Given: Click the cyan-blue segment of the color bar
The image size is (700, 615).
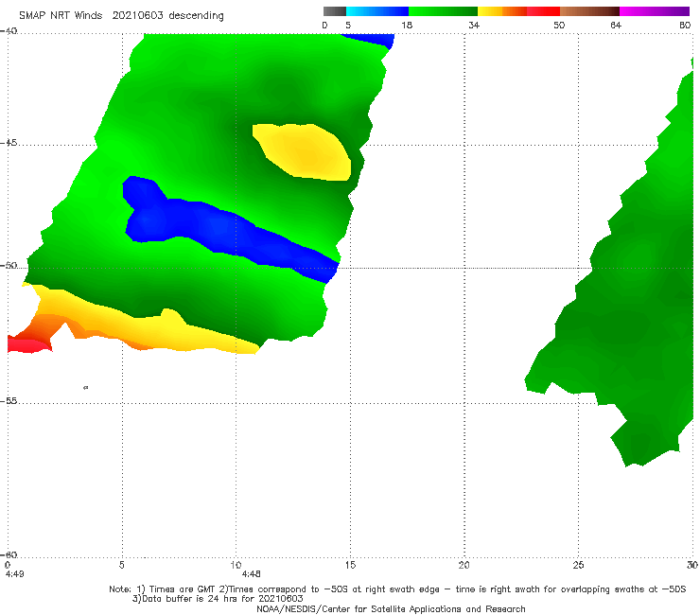Looking at the screenshot, I should (377, 11).
